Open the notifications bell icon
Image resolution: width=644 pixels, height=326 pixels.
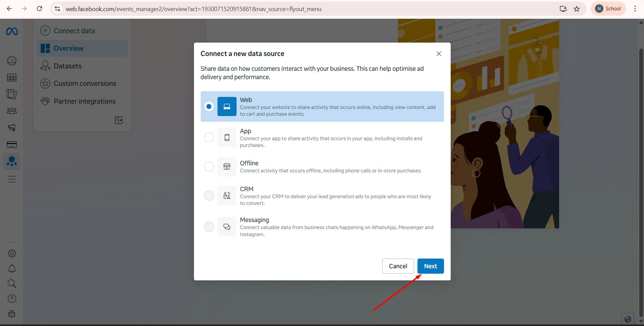point(12,269)
